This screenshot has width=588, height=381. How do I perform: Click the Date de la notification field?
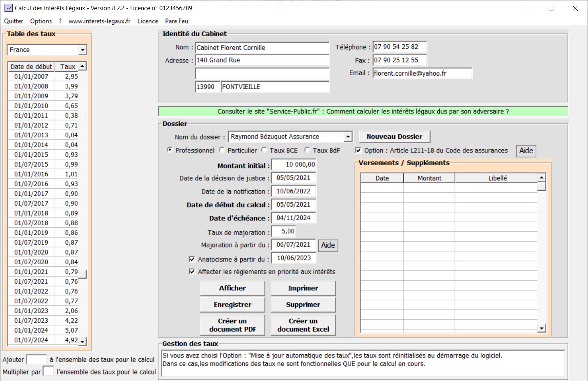[x=294, y=191]
